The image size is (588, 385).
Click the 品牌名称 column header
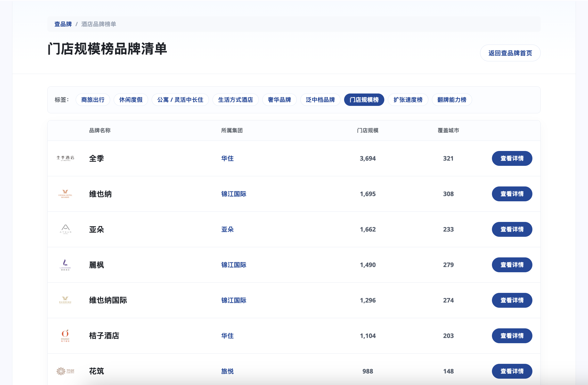(100, 130)
